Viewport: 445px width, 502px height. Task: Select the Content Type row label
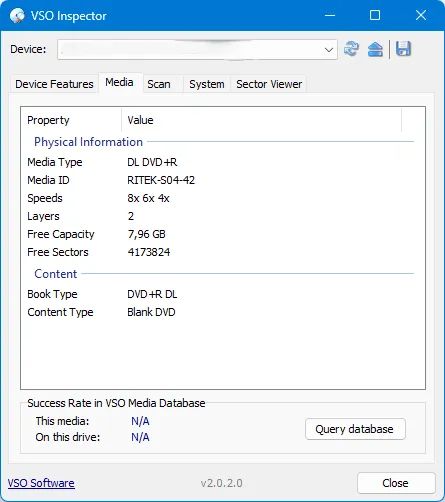(60, 312)
